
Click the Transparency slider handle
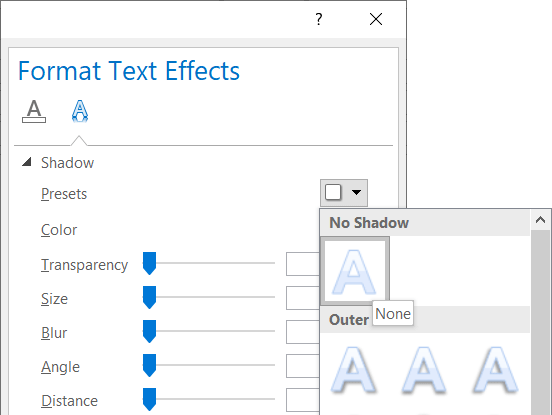click(150, 263)
